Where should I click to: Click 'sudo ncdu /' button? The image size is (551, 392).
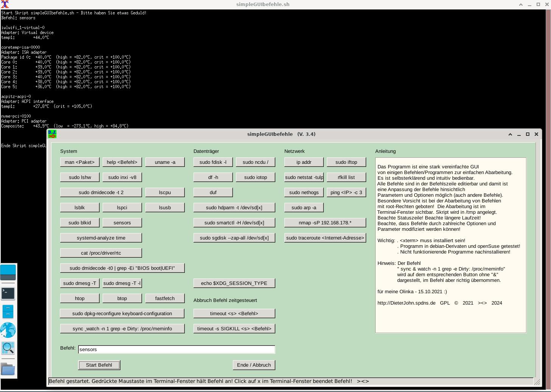(256, 162)
